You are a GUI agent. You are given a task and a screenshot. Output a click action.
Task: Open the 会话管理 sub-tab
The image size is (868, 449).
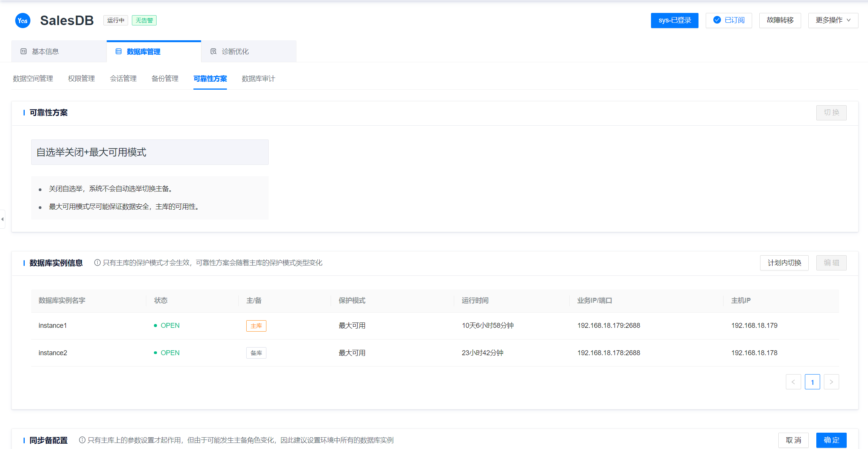point(123,79)
